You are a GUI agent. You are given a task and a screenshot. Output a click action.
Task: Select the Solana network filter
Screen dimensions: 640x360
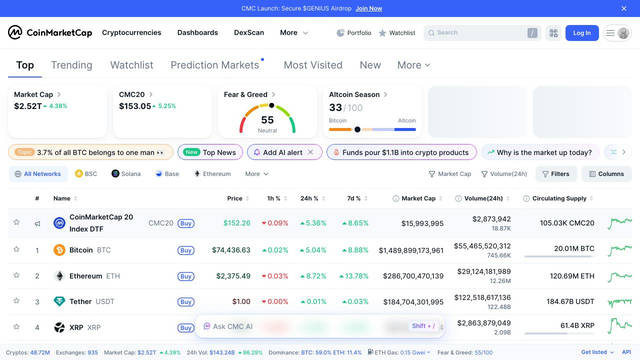[x=126, y=173]
